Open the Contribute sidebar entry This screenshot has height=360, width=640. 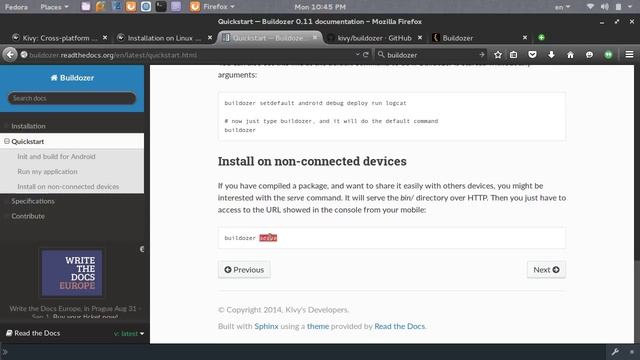point(28,216)
